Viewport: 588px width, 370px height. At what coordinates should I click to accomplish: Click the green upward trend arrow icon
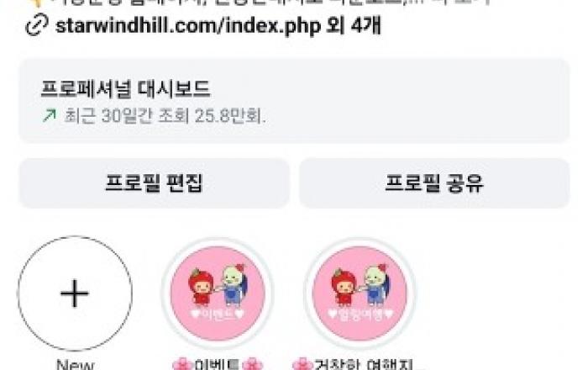(50, 115)
